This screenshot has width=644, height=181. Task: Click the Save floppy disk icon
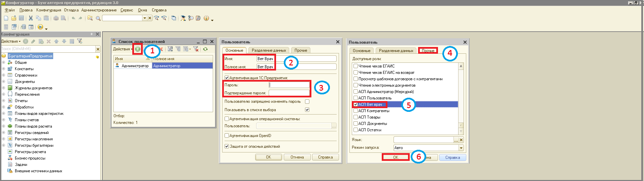click(21, 18)
